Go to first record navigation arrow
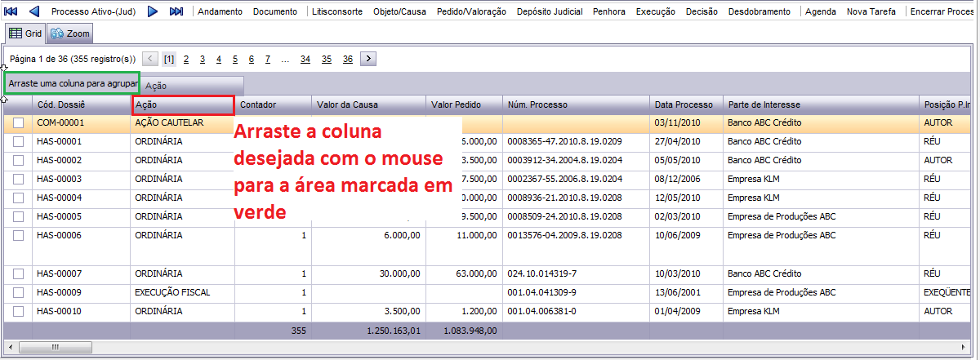This screenshot has height=360, width=980. click(11, 12)
